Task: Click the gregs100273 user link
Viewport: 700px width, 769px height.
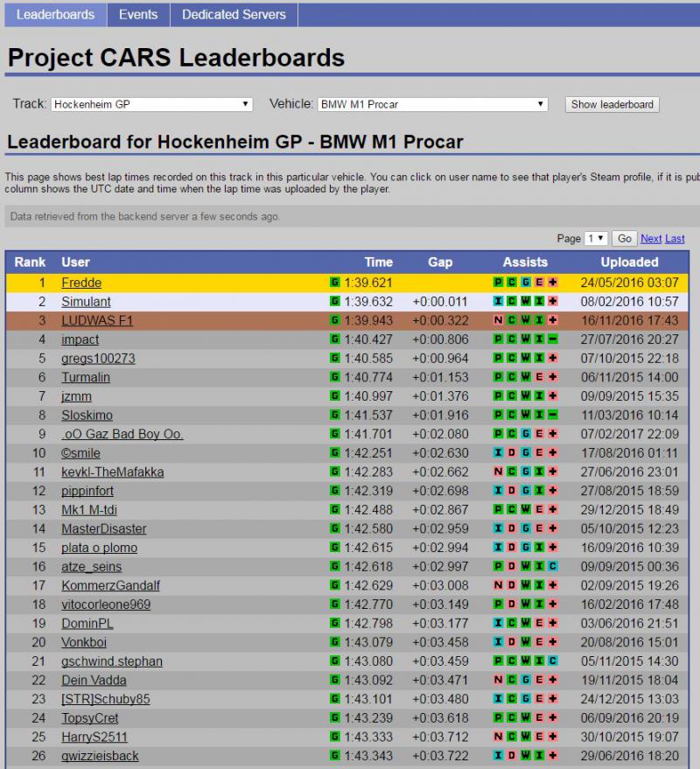Action: coord(98,359)
